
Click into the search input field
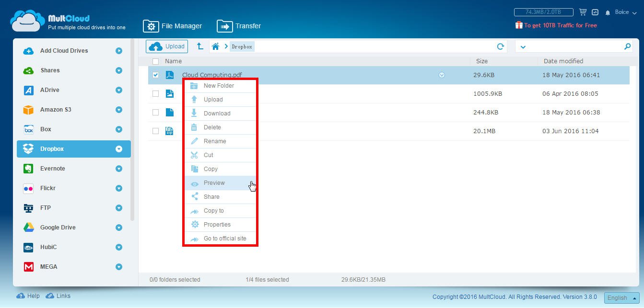point(574,46)
